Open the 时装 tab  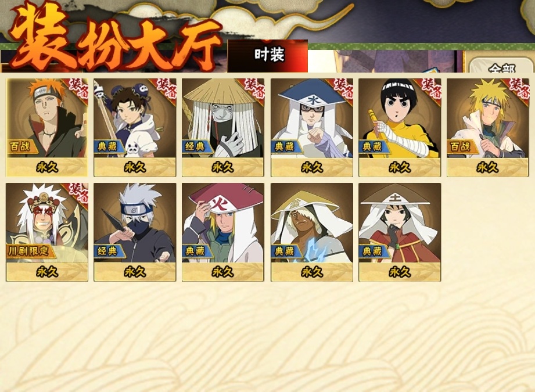coord(268,56)
